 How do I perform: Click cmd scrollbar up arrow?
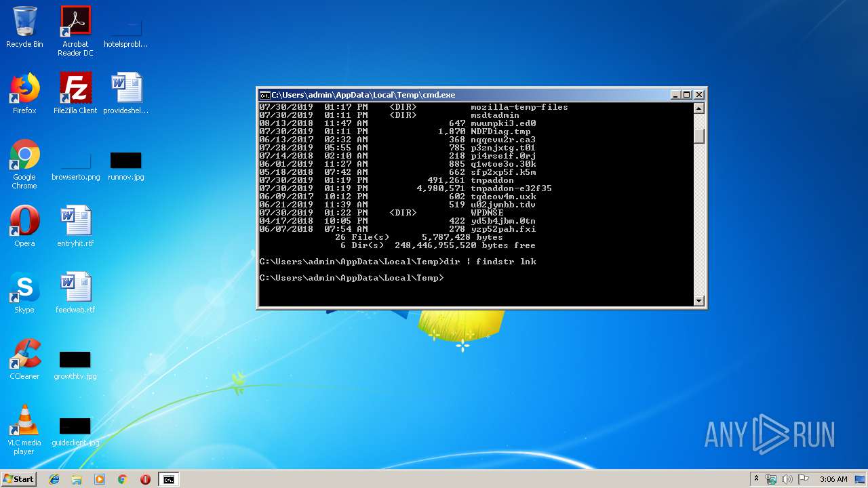[x=699, y=108]
